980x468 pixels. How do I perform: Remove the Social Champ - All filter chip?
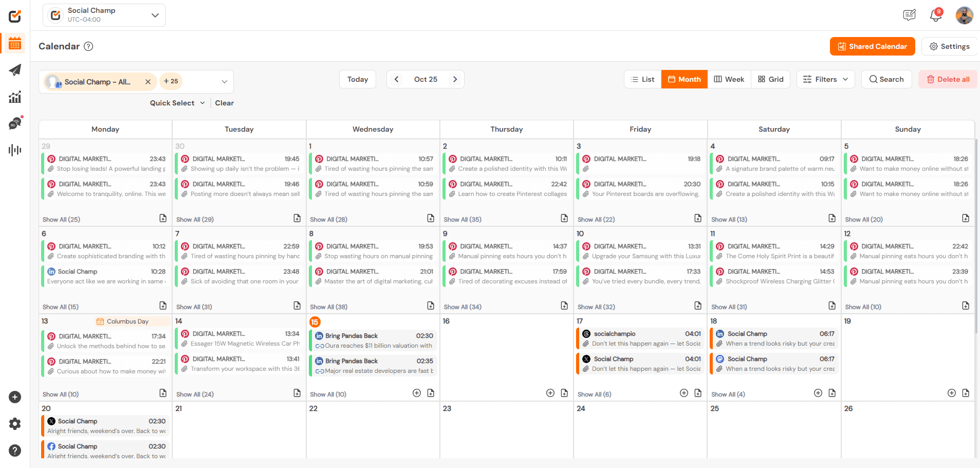[x=148, y=81]
